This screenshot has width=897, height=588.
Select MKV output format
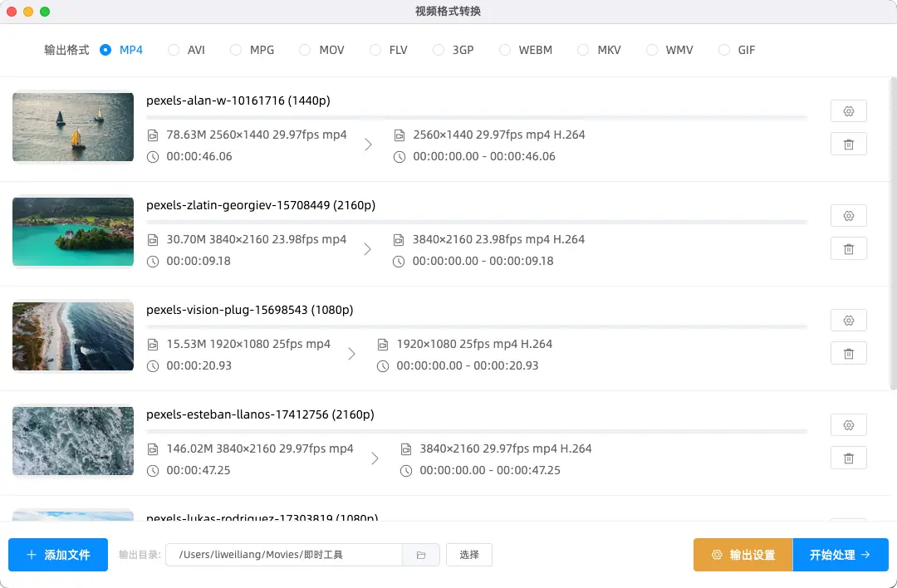[x=599, y=50]
